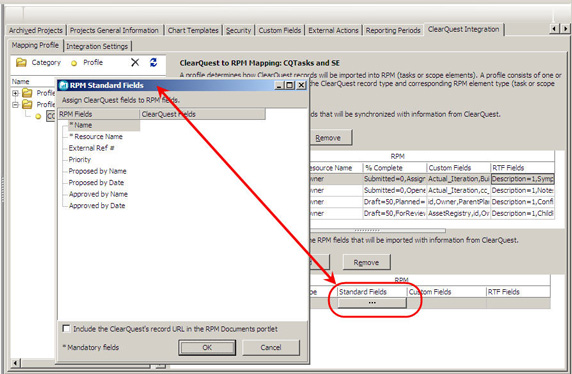This screenshot has width=572, height=374.
Task: Select the Priority field row
Action: point(80,159)
